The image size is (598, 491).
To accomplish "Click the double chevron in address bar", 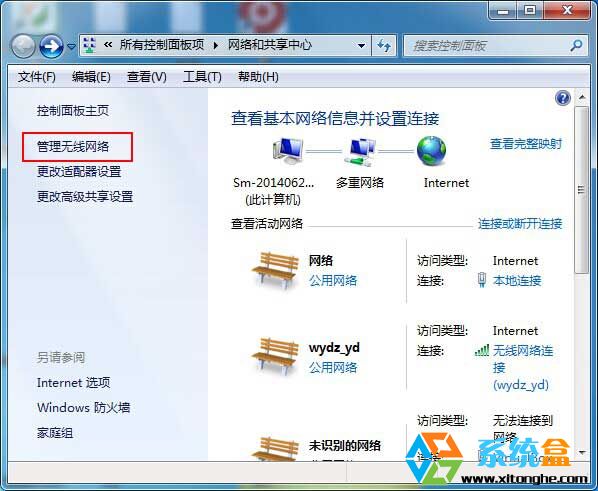I will pos(108,45).
